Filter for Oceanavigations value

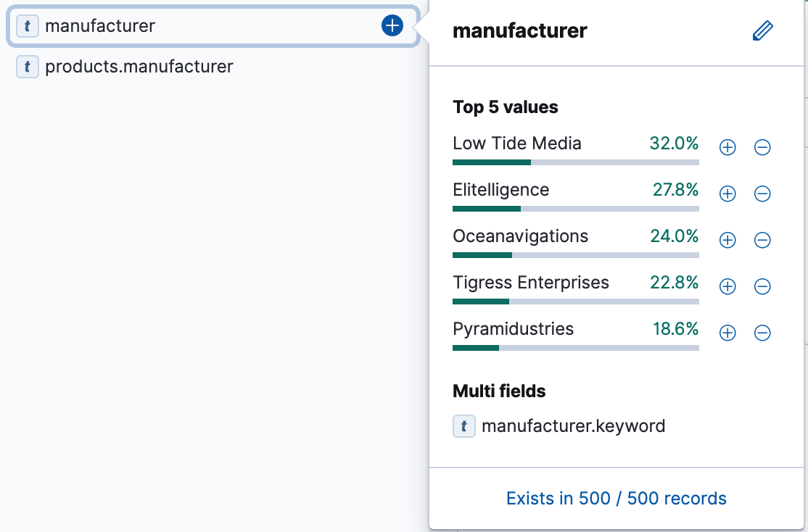[x=727, y=240]
